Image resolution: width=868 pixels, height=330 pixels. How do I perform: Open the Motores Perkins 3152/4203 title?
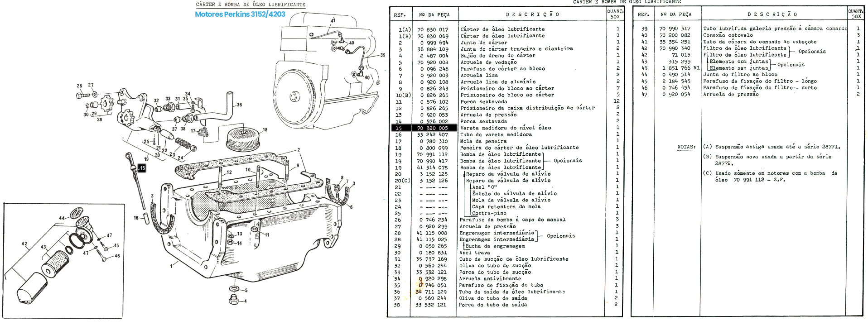point(240,14)
